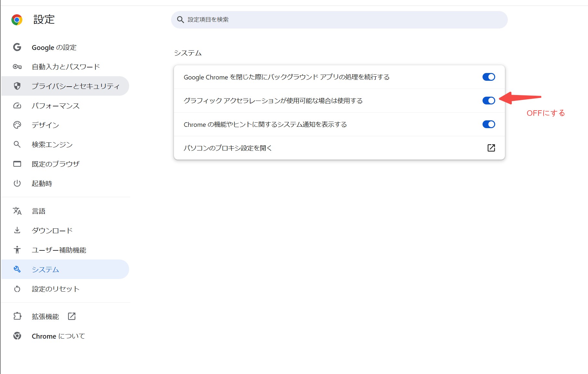
Task: Open proxy settings via the external link icon
Action: (x=491, y=148)
